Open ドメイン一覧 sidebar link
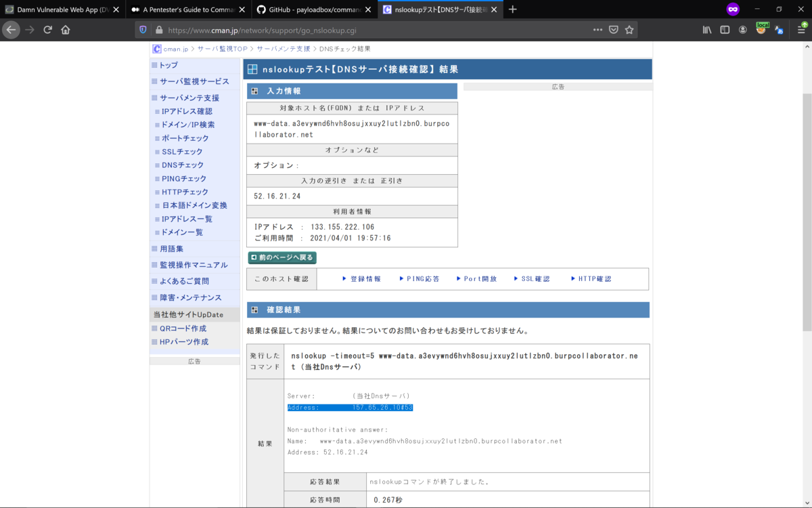The width and height of the screenshot is (812, 508). click(182, 232)
